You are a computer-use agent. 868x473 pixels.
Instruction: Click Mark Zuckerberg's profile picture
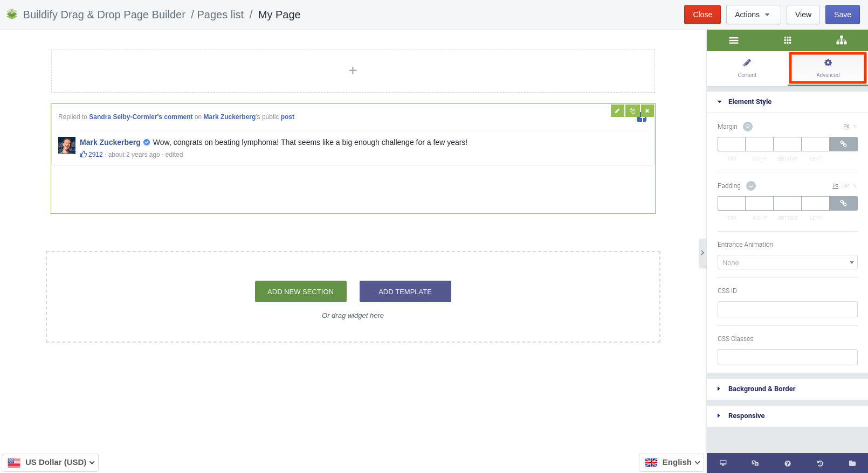pos(67,145)
